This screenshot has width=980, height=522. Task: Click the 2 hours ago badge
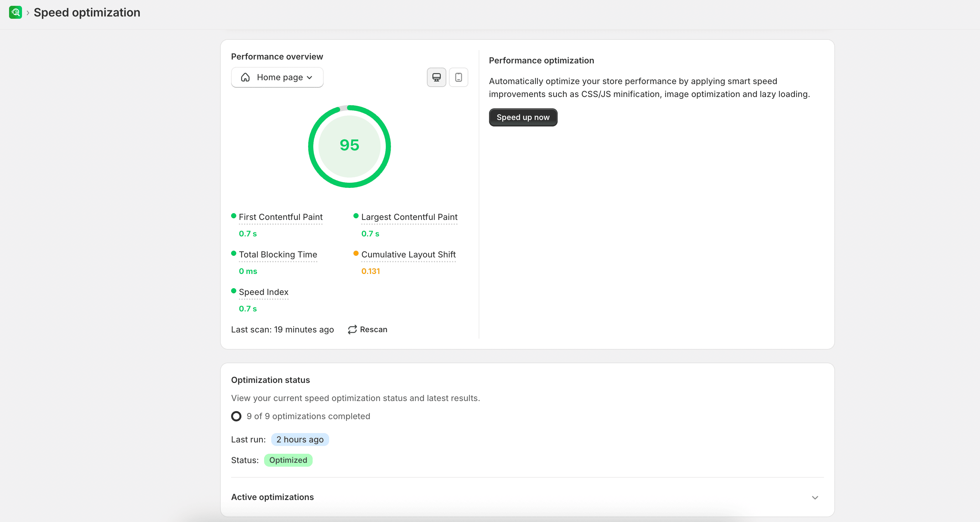[300, 440]
